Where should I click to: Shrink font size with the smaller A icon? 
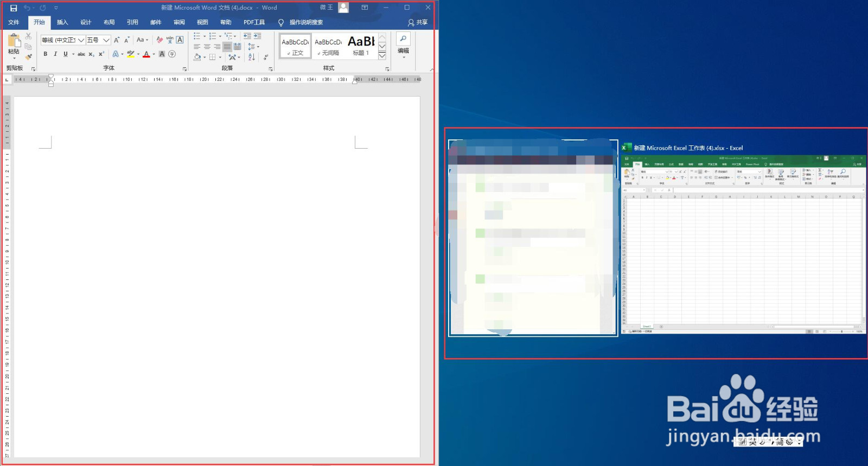127,40
